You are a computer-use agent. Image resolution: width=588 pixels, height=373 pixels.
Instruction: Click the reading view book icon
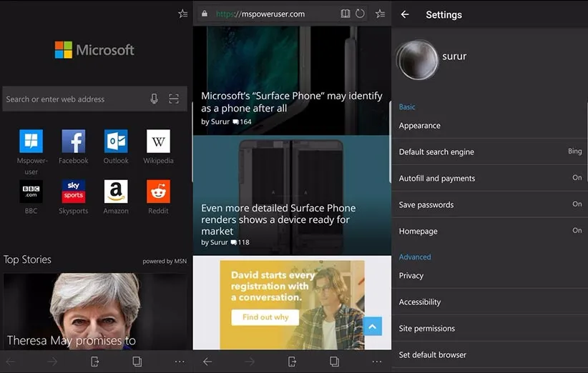(x=346, y=14)
